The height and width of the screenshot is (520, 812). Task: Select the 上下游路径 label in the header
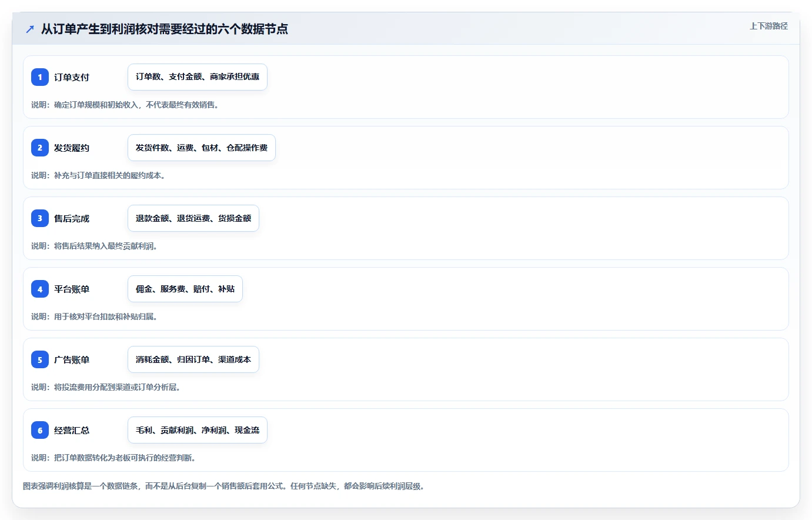768,26
